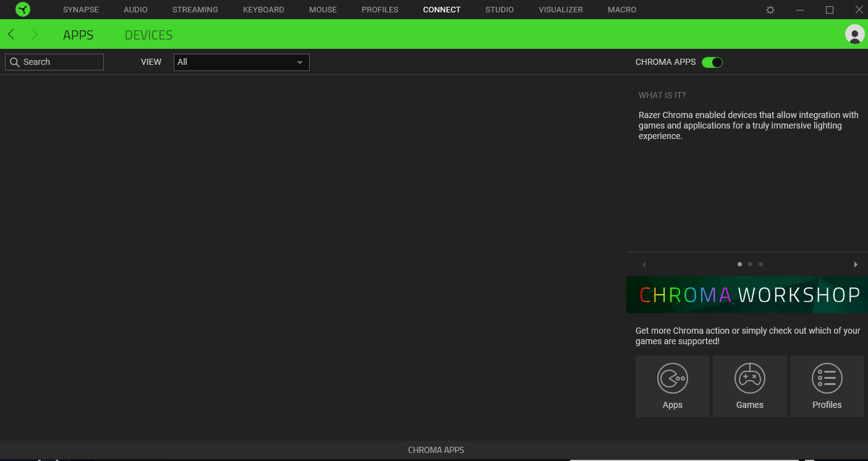
Task: Minimize the Razer Synapse window
Action: 800,10
